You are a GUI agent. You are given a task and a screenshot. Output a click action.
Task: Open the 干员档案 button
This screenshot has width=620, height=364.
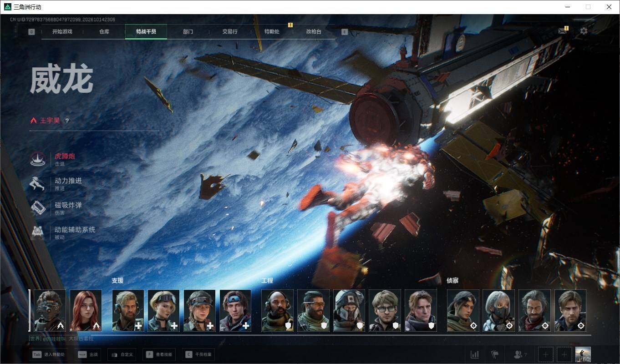click(198, 354)
